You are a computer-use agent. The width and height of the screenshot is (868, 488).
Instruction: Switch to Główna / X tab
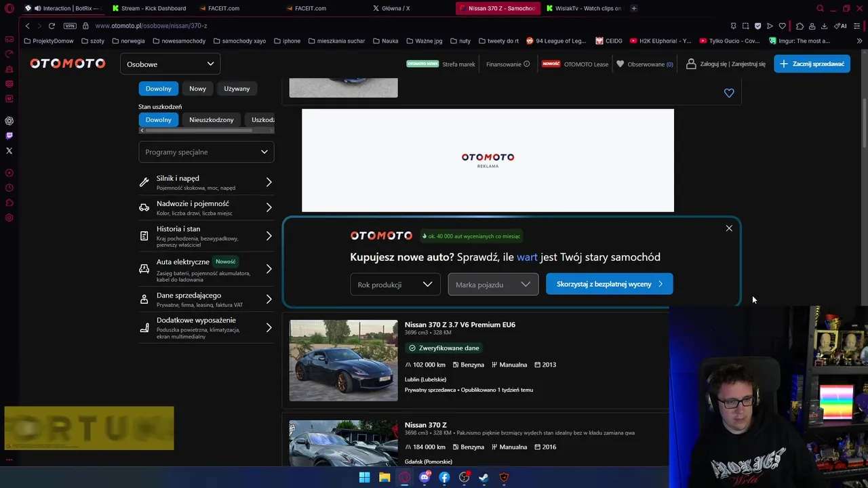(392, 8)
